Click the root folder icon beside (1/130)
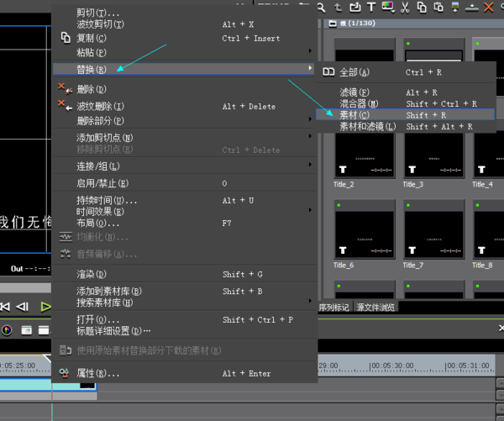The image size is (504, 421). (333, 24)
